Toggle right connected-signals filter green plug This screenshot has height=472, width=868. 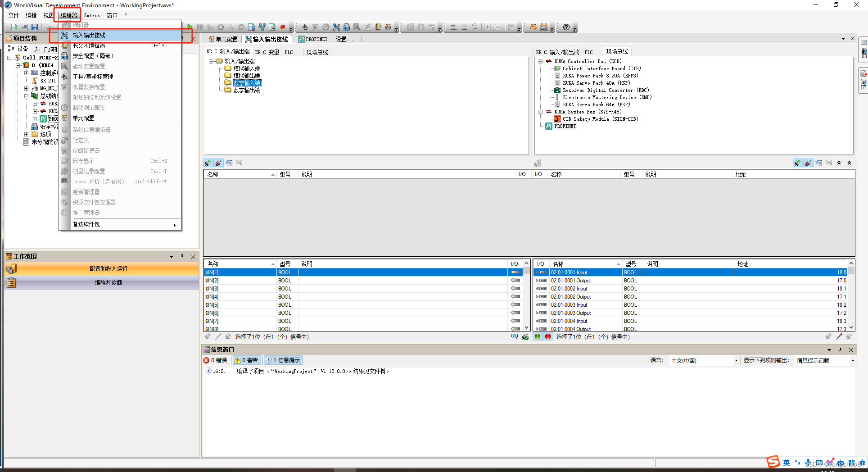coord(797,163)
